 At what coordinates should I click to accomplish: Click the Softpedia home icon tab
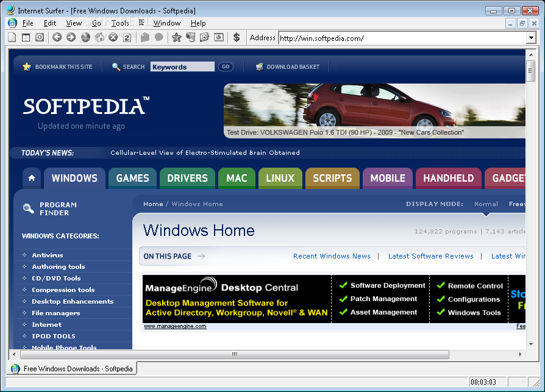pyautogui.click(x=32, y=178)
